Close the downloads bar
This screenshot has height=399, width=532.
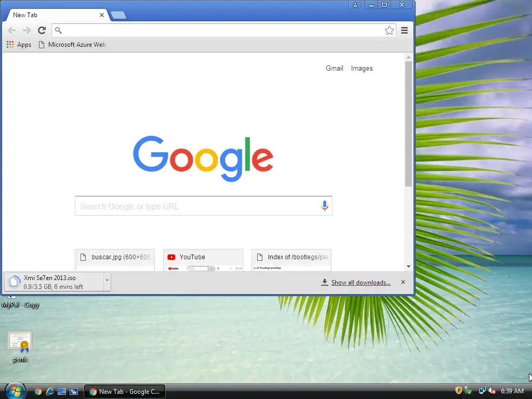coord(403,282)
